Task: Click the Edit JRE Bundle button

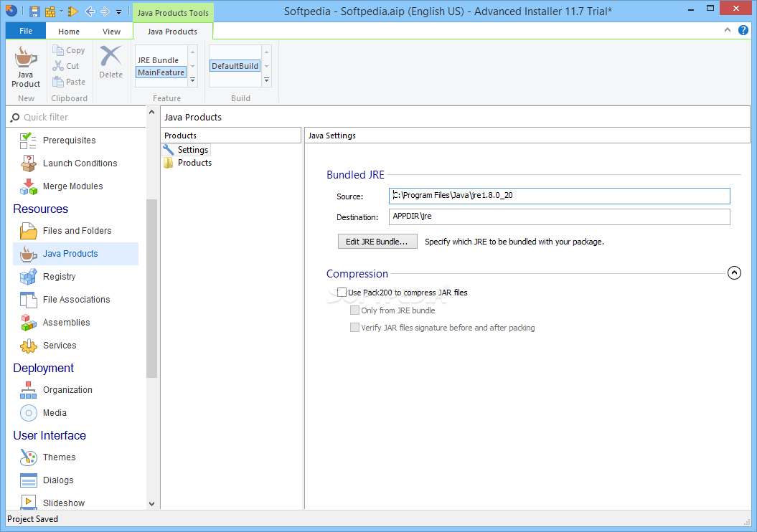Action: [377, 242]
